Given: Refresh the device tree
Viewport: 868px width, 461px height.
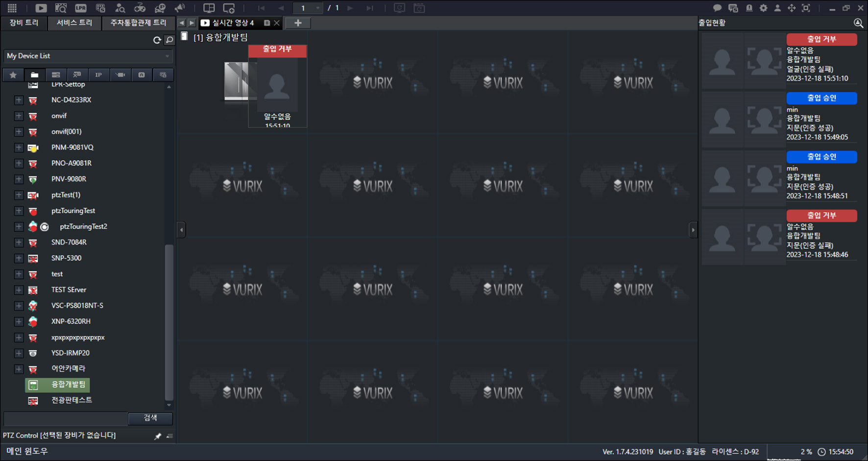Looking at the screenshot, I should pos(157,40).
